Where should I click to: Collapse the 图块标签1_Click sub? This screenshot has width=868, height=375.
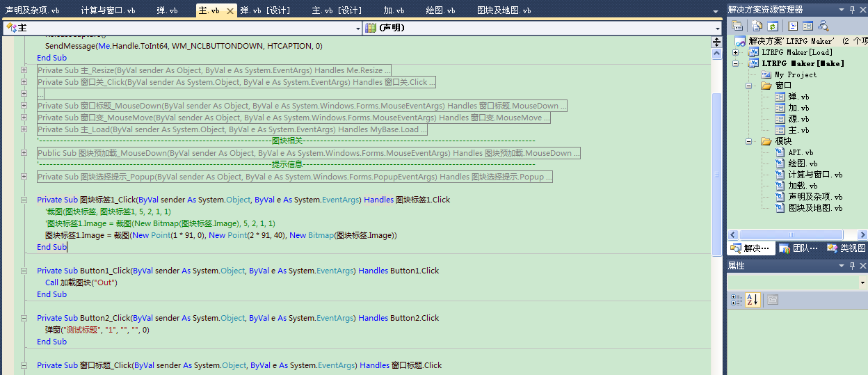[24, 200]
